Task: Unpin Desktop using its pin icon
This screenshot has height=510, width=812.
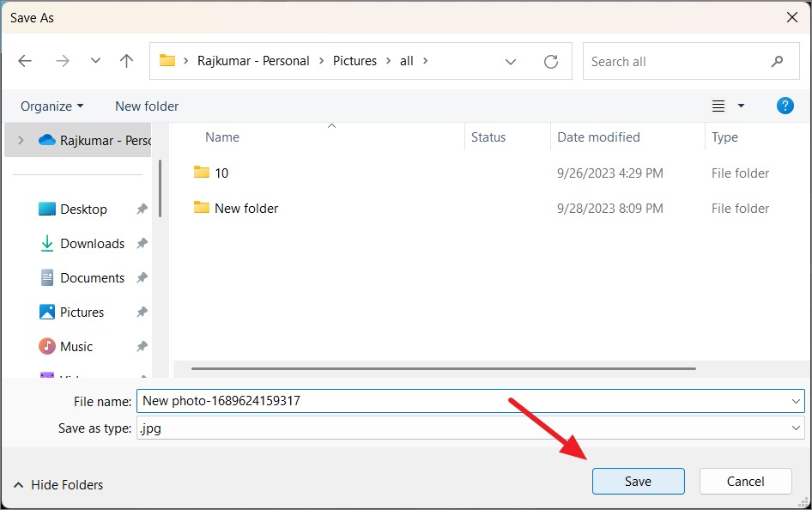Action: 142,209
